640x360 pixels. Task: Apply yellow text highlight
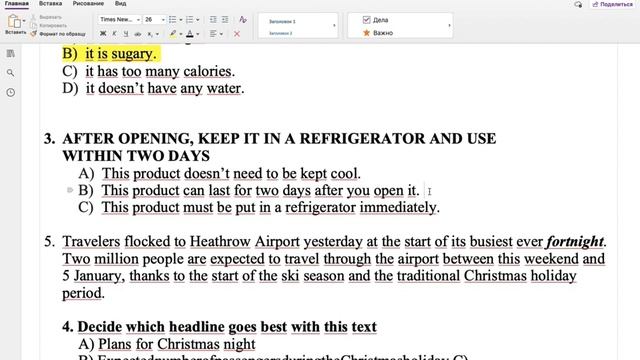[173, 34]
